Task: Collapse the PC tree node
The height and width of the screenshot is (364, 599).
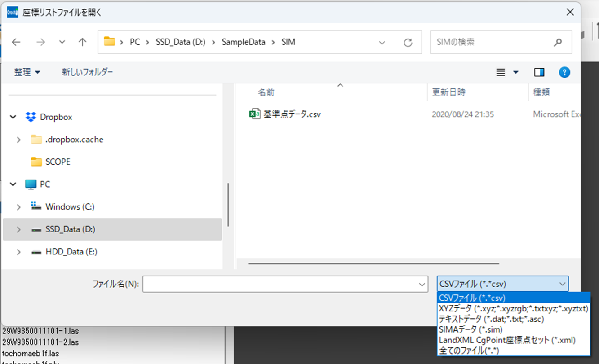Action: click(x=13, y=184)
